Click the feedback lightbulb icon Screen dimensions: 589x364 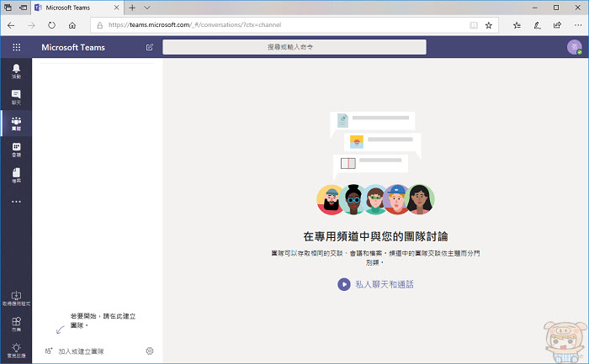coord(16,350)
